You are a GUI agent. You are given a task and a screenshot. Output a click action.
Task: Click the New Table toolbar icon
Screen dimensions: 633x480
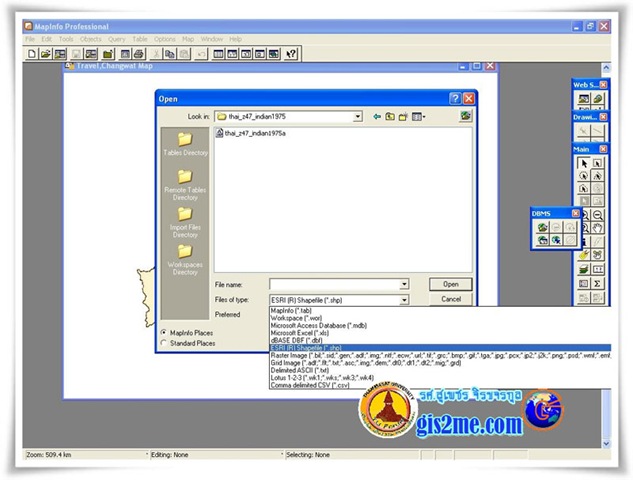pyautogui.click(x=32, y=54)
